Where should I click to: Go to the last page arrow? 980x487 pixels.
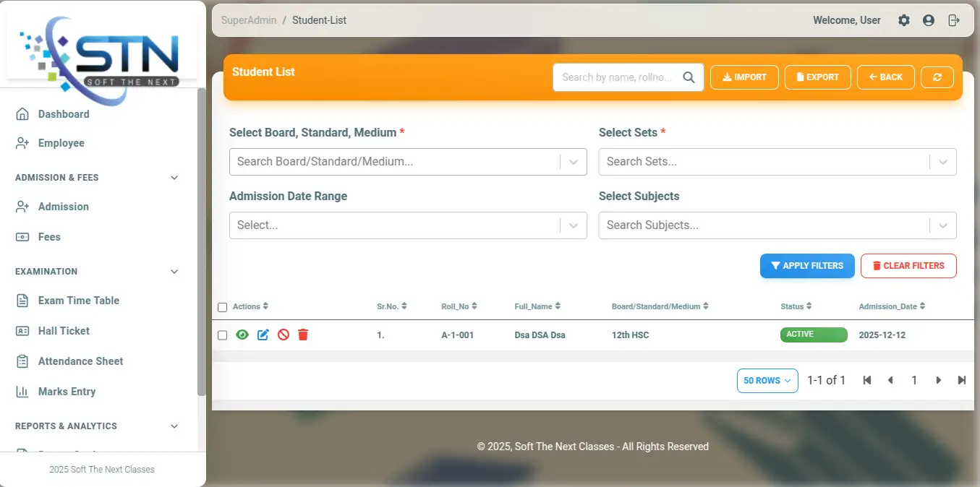[x=961, y=380]
